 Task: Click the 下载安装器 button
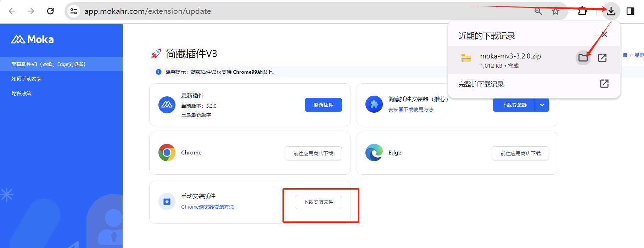click(514, 105)
